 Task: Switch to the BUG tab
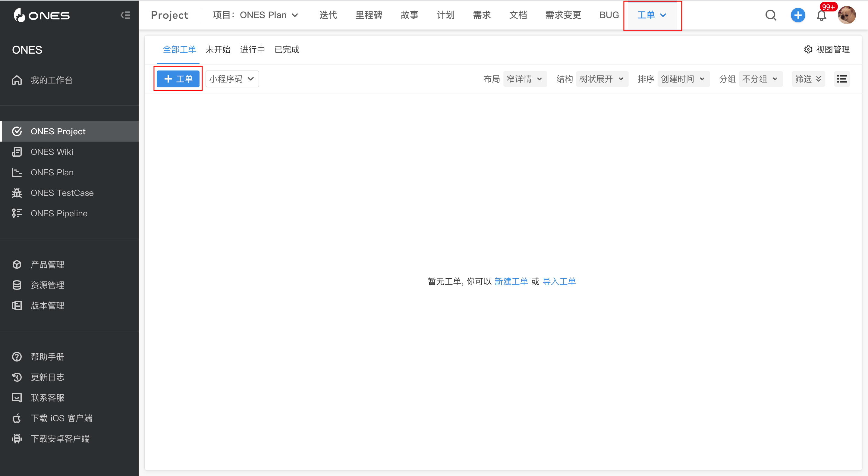coord(609,15)
